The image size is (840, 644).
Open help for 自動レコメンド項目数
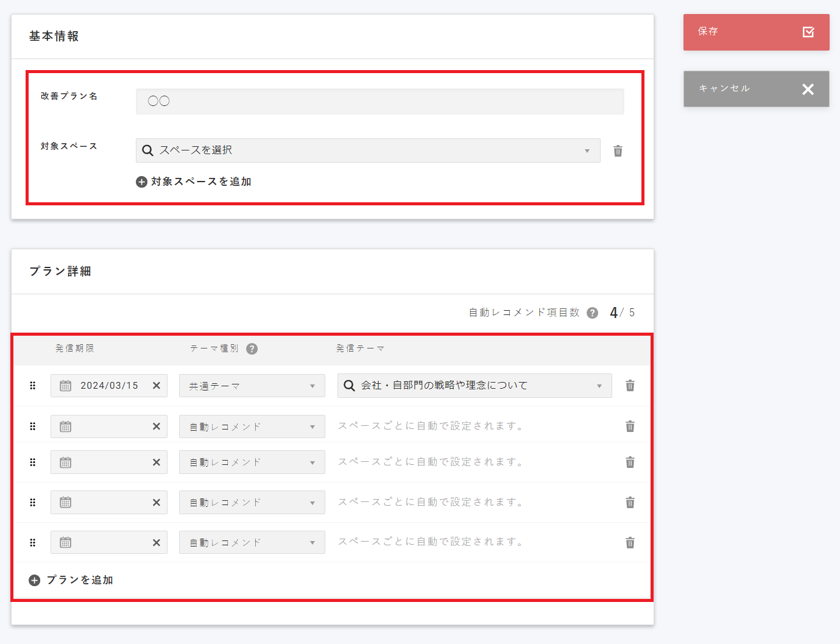(592, 313)
